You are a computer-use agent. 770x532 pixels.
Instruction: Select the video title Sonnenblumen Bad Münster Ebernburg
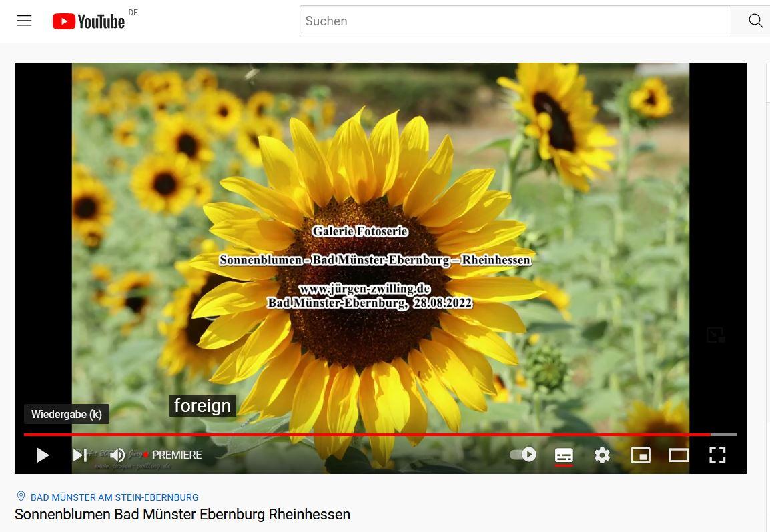[182, 515]
